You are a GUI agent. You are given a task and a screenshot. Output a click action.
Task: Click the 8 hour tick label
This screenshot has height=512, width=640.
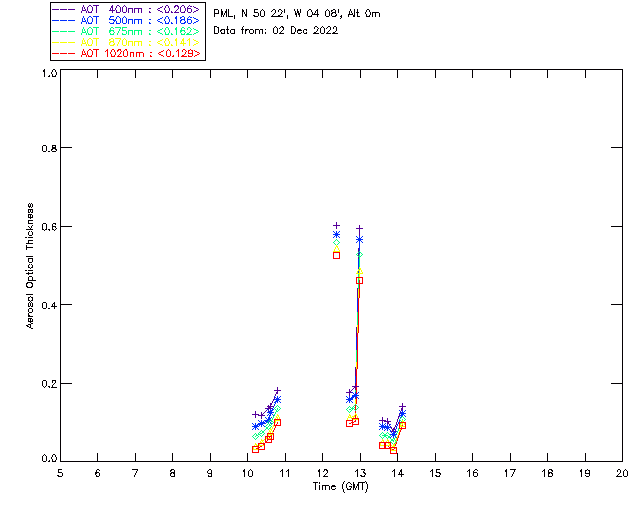[172, 473]
